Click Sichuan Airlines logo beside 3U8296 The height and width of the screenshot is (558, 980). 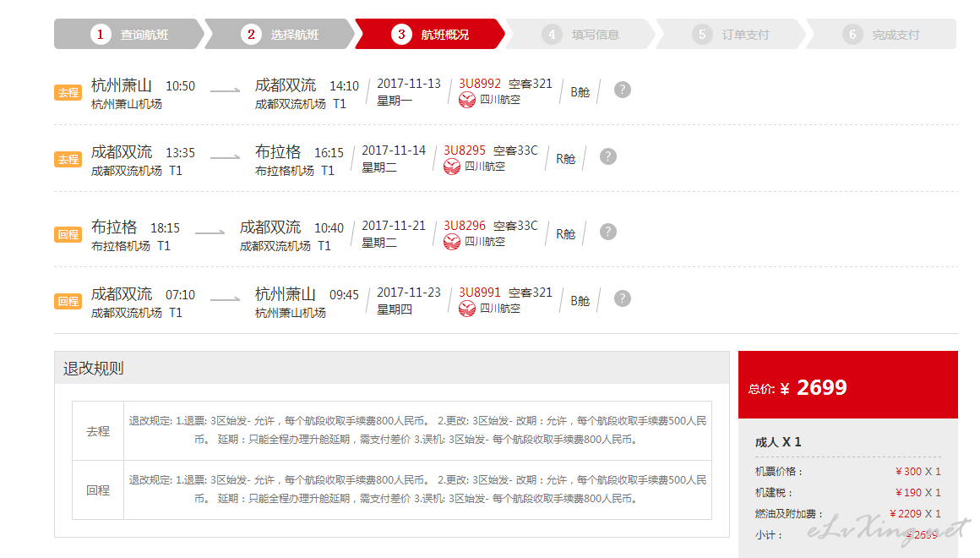pyautogui.click(x=452, y=242)
